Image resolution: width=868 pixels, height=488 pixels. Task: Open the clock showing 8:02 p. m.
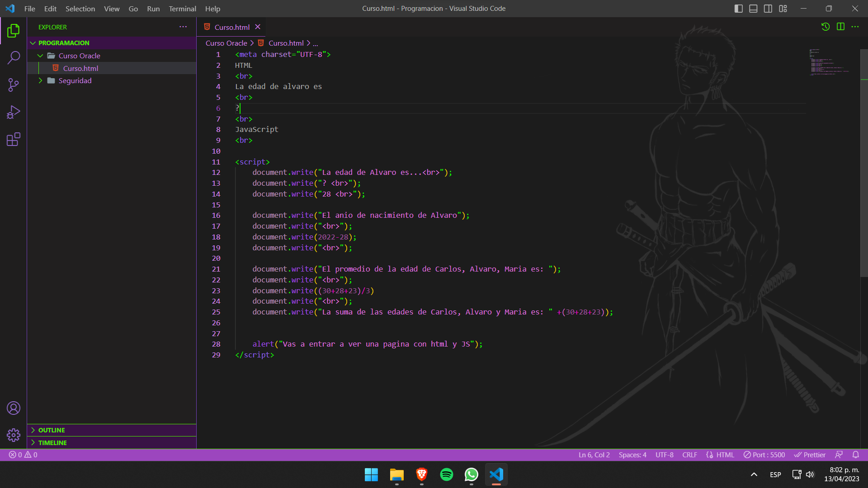[842, 474]
